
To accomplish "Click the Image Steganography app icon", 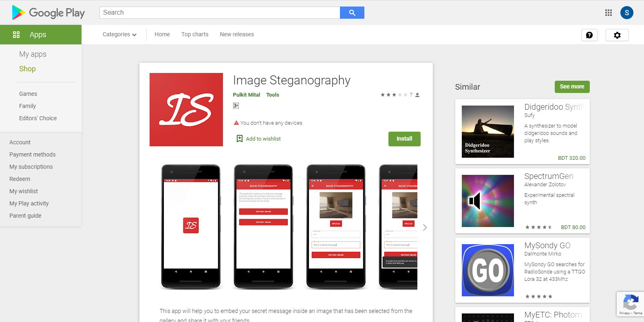I will point(186,110).
